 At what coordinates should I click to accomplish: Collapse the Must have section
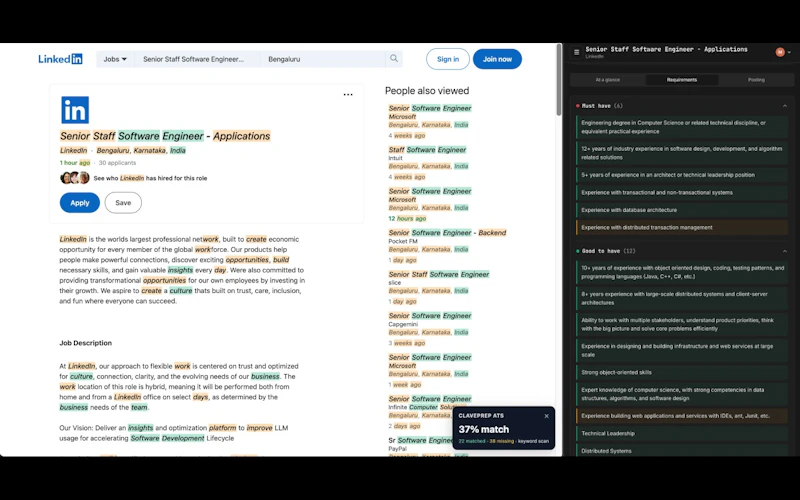tap(785, 106)
